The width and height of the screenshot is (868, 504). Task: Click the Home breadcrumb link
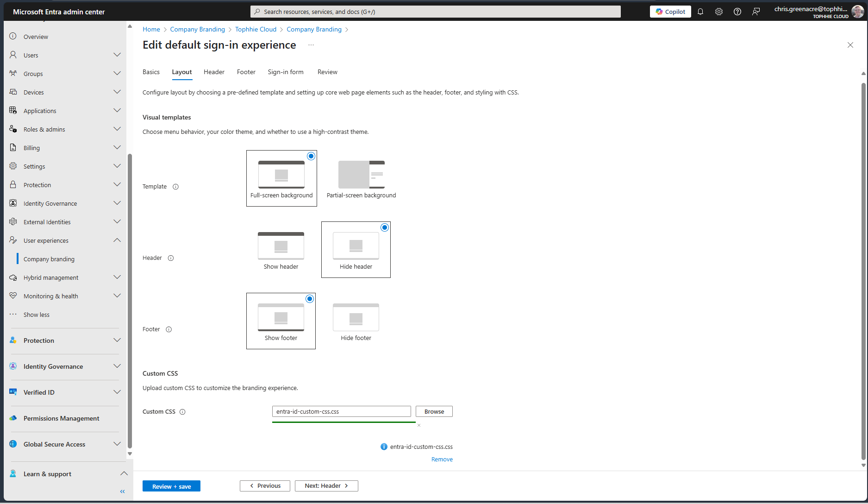pos(151,29)
